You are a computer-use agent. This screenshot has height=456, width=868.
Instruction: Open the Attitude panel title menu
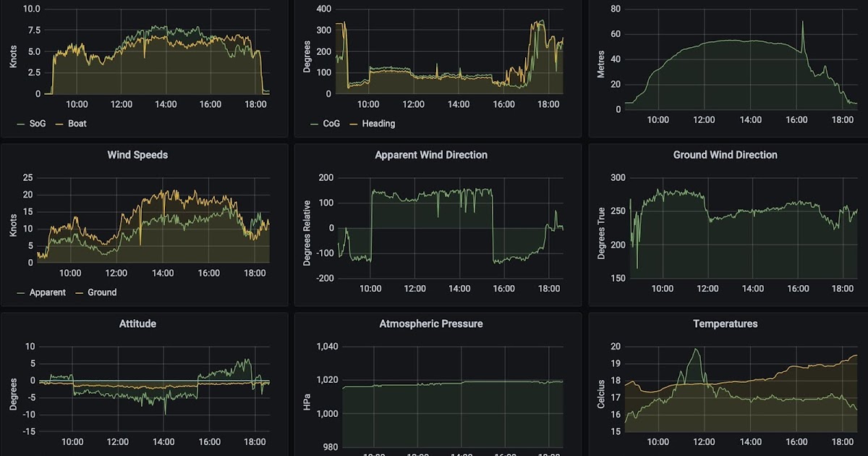click(137, 324)
